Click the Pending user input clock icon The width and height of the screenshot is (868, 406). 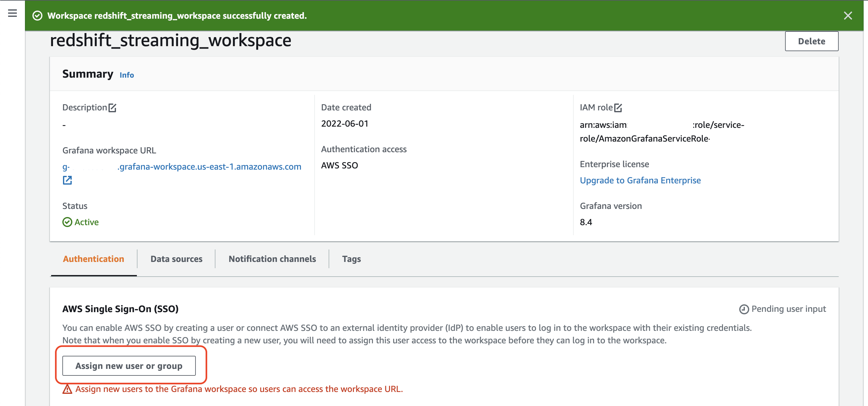[x=744, y=309]
